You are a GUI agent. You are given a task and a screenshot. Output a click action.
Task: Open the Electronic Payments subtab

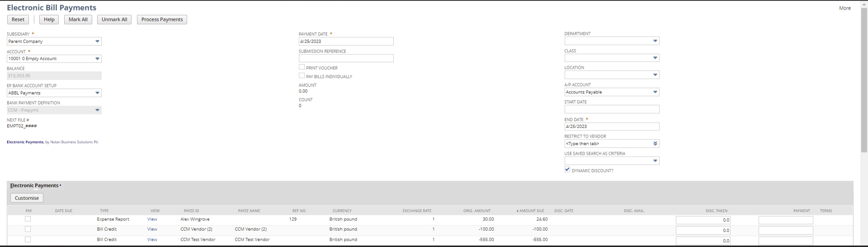[x=34, y=185]
